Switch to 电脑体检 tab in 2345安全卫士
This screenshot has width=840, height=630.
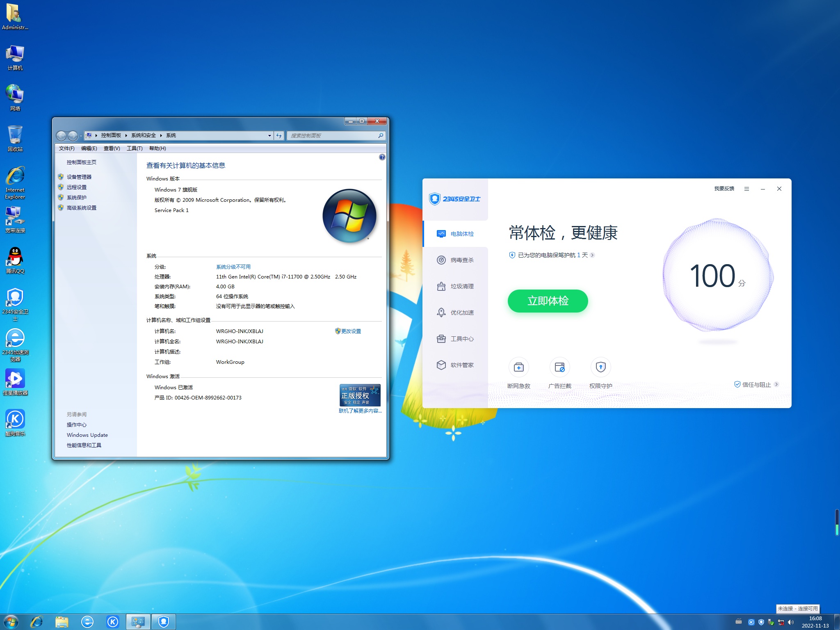click(455, 234)
